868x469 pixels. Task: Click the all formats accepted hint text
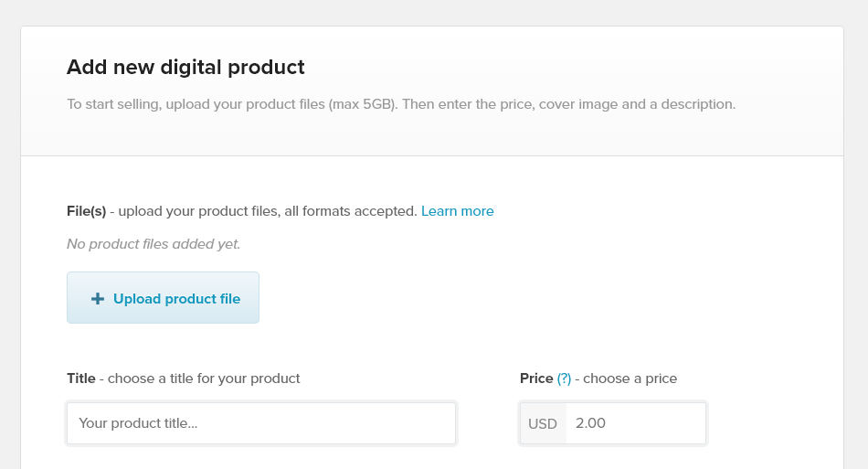point(349,211)
